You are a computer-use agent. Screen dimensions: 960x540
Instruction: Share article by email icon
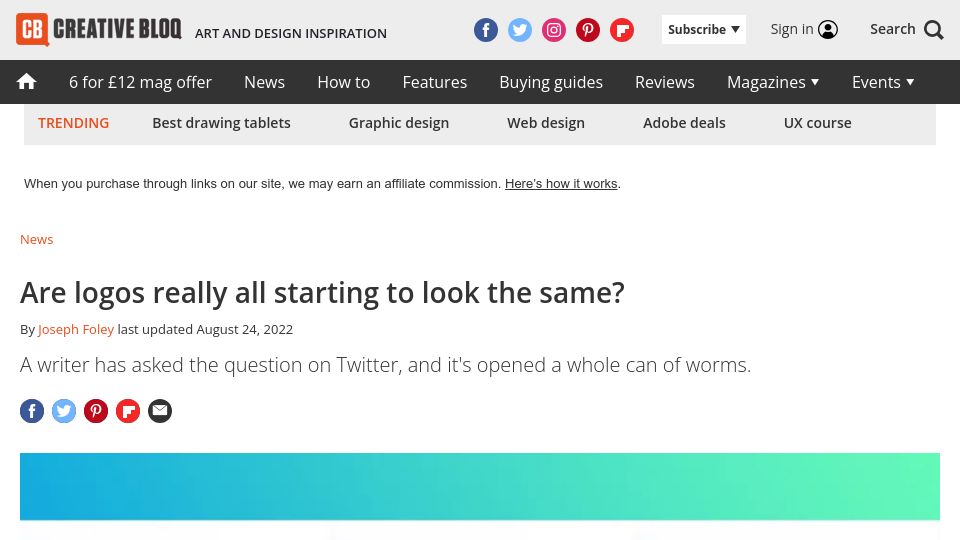coord(160,411)
